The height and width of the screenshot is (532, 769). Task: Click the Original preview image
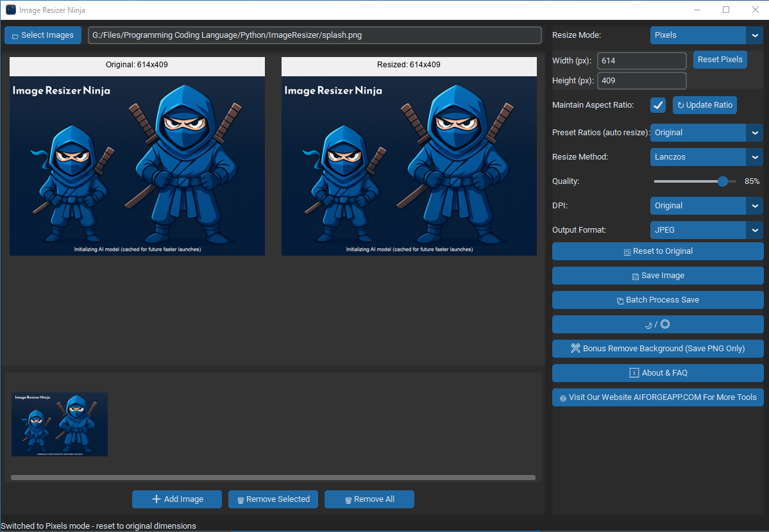coord(137,166)
